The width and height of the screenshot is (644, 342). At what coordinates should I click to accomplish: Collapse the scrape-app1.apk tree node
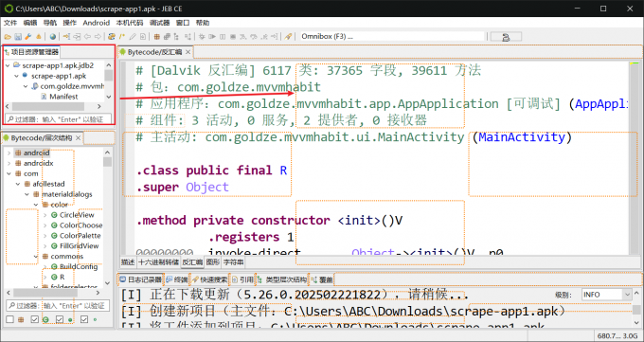point(16,76)
